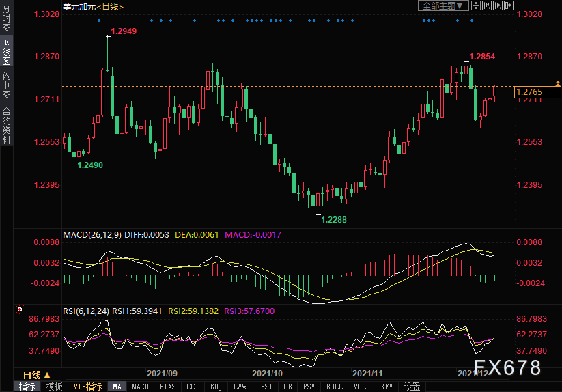Image resolution: width=562 pixels, height=392 pixels.
Task: Toggle the KDJ indicator
Action: [x=216, y=387]
